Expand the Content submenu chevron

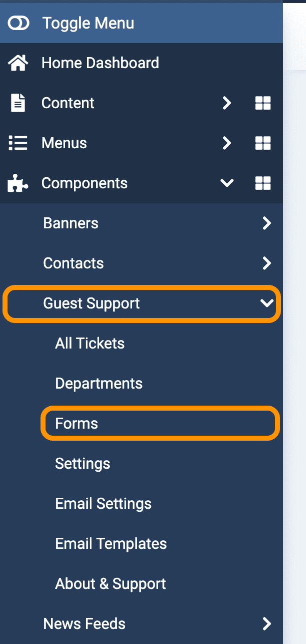click(x=227, y=103)
